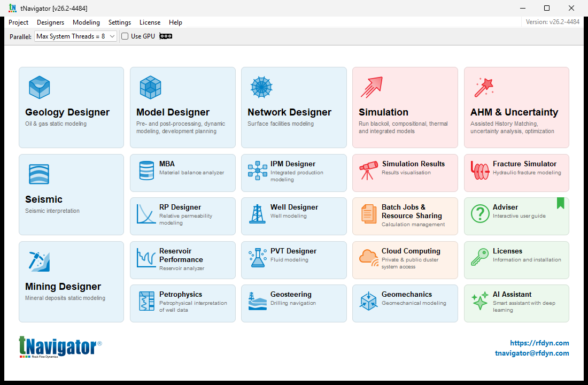Launch Simulation via its arrow icon
Screen dimensions: 588x385
(372, 87)
